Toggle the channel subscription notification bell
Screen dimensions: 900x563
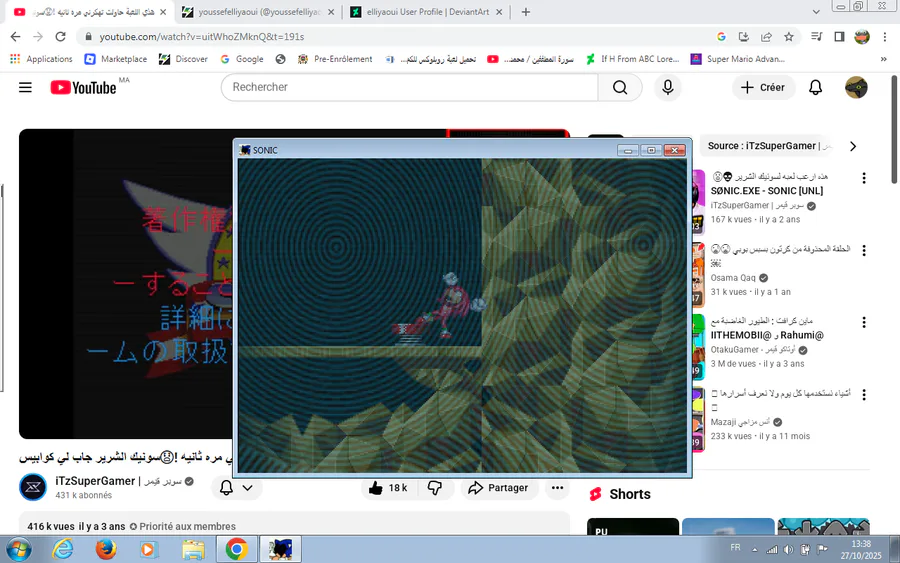(227, 488)
